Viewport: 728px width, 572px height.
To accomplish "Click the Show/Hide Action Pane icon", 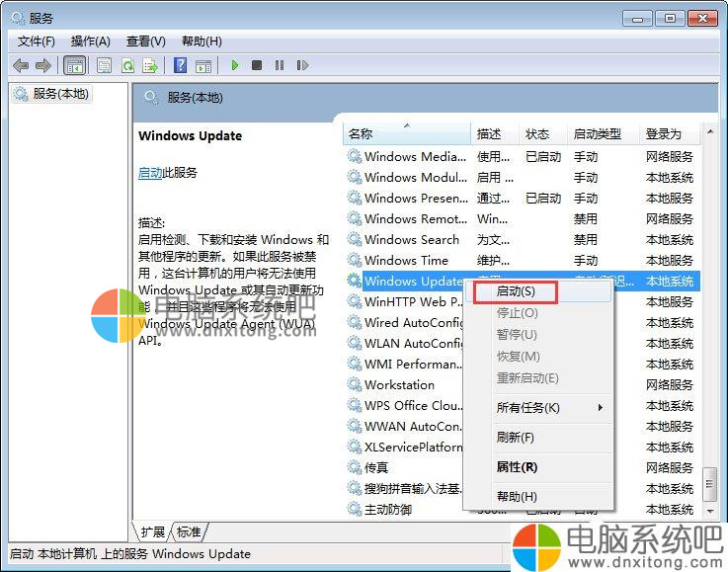I will point(203,66).
